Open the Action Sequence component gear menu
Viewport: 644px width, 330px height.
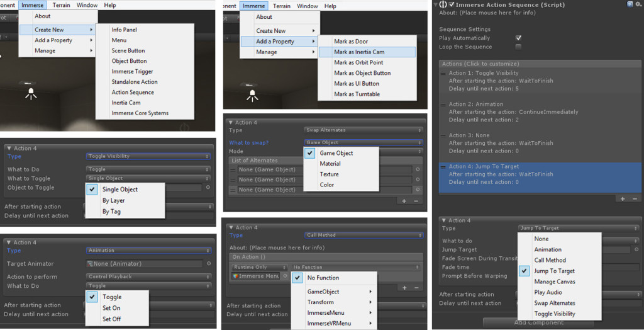(638, 4)
